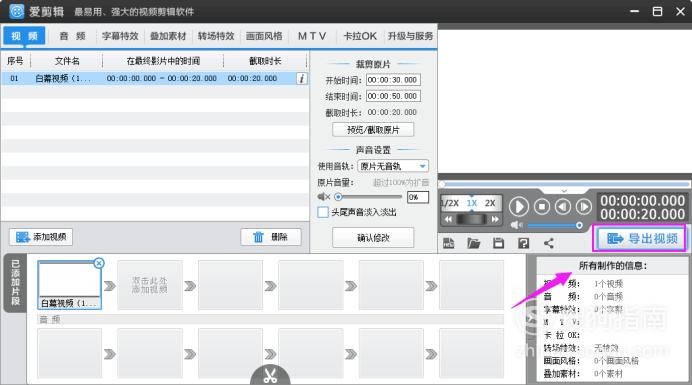Select 1/2X playback speed

[x=450, y=203]
